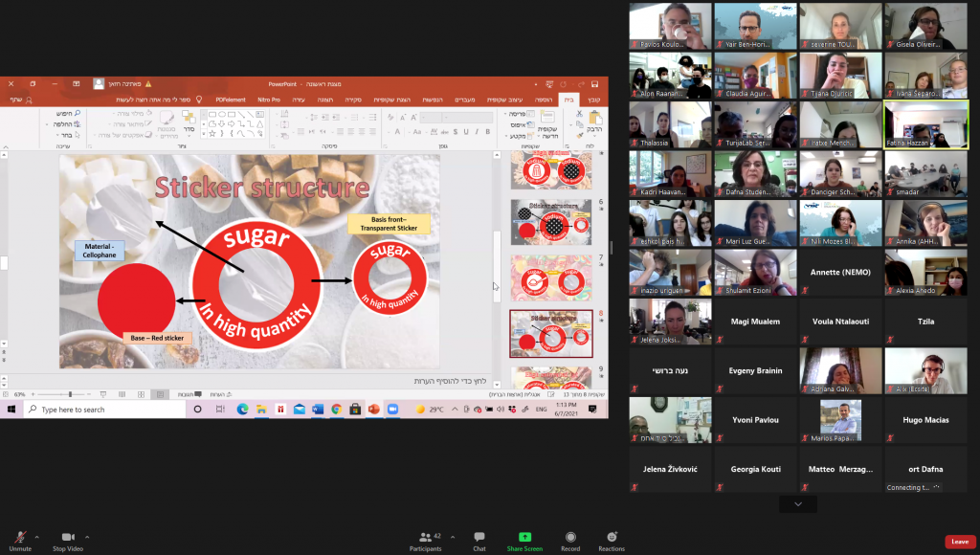
Task: Select slide 7 thumbnail in the slide panel
Action: pos(551,277)
